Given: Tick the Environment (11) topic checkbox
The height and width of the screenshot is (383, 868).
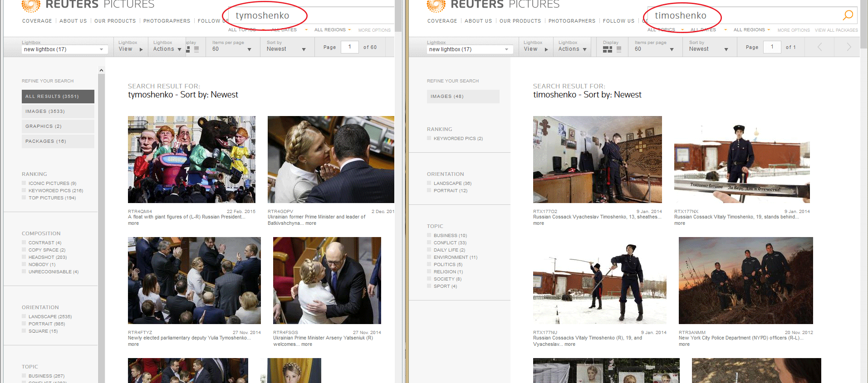Looking at the screenshot, I should [429, 257].
